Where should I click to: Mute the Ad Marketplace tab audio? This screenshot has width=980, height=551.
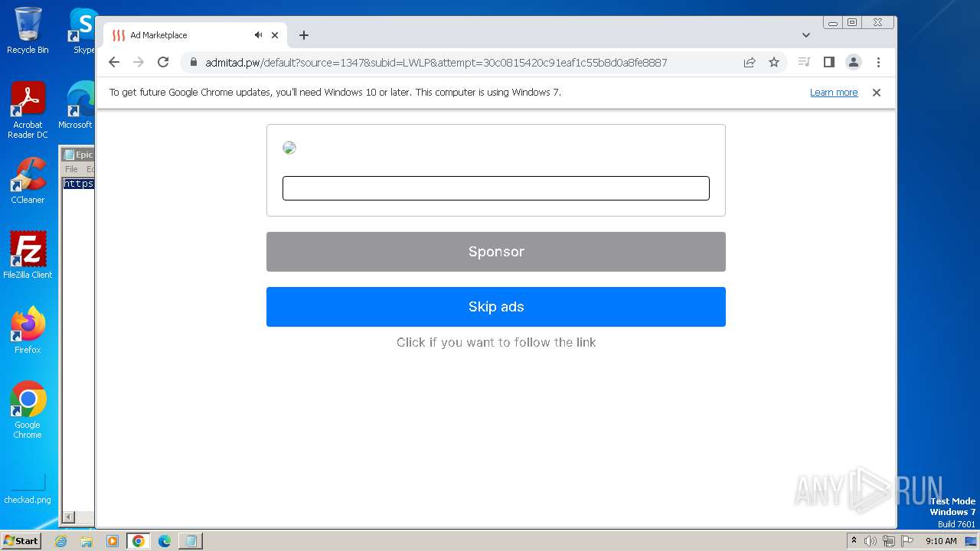click(259, 35)
